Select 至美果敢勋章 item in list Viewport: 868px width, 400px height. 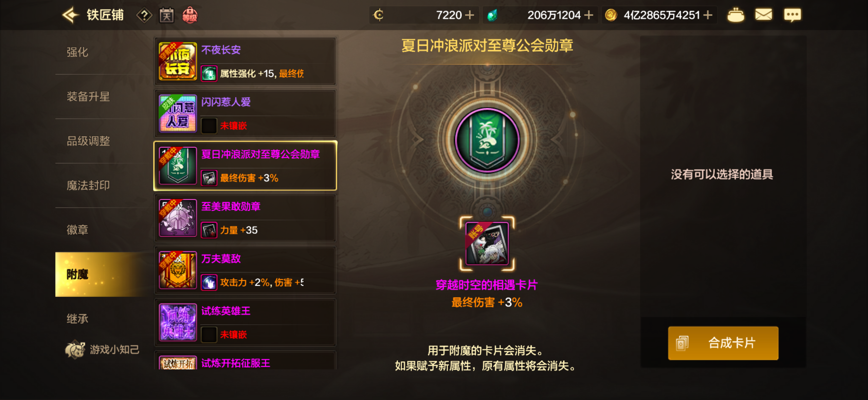point(245,218)
